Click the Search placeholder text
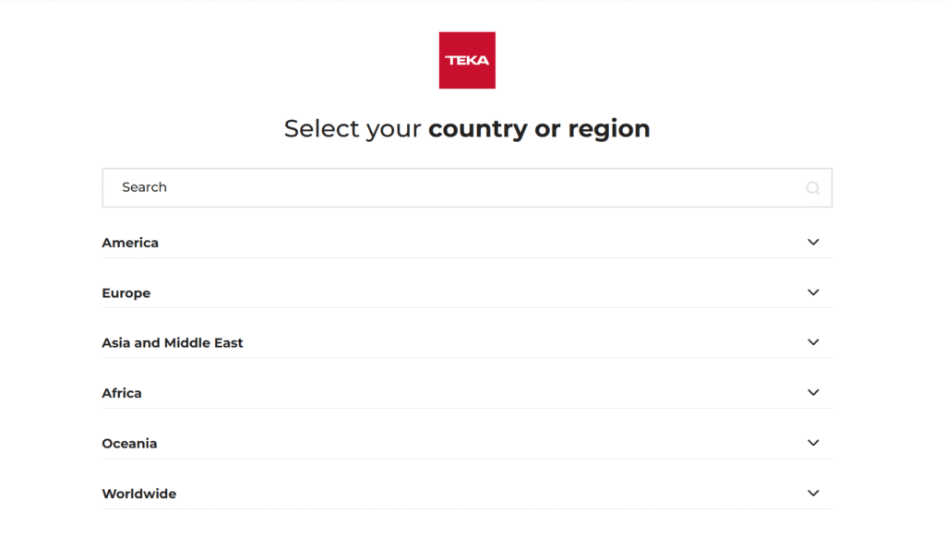This screenshot has width=945, height=560. 144,187
